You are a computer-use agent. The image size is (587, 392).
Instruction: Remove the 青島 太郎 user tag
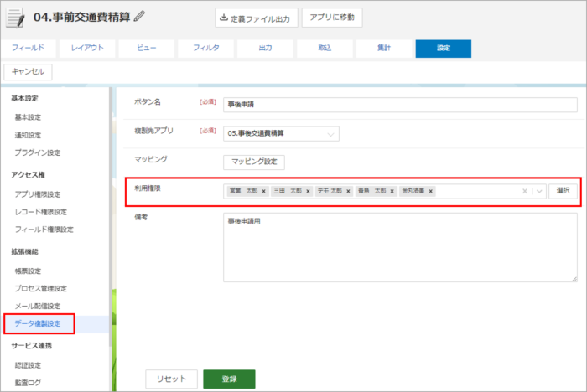[x=392, y=191]
